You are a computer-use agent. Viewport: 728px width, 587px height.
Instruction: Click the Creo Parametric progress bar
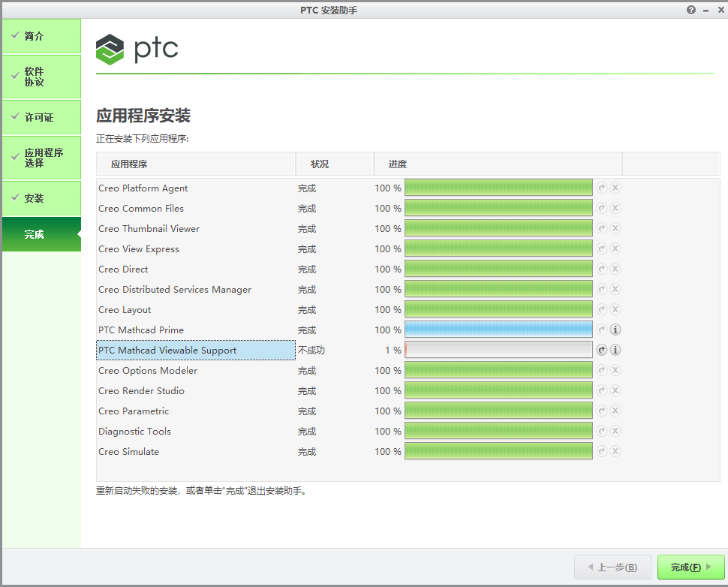pos(498,411)
